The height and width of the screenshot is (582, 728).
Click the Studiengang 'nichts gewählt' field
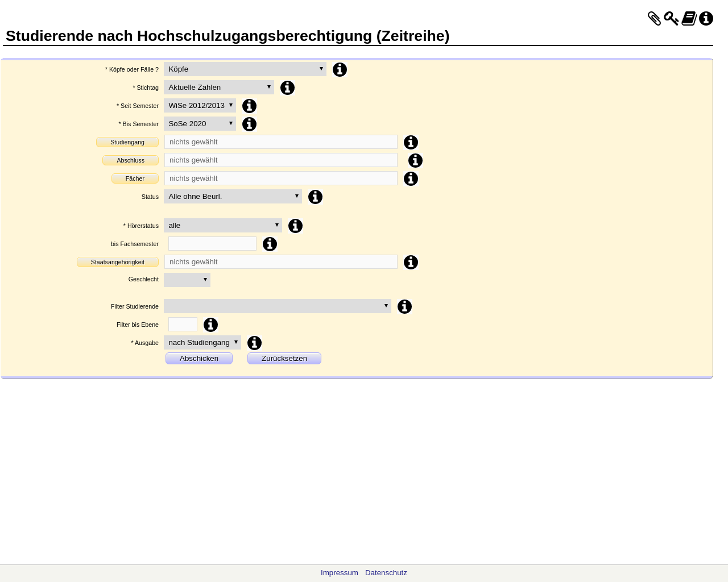click(x=281, y=142)
